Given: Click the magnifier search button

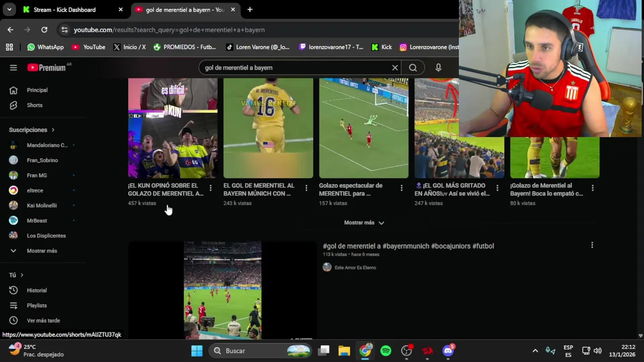Looking at the screenshot, I should [x=413, y=67].
